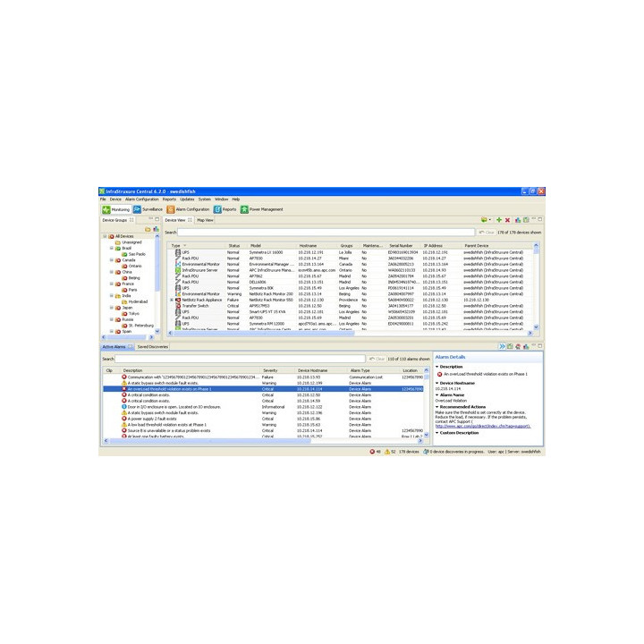The height and width of the screenshot is (644, 644).
Task: Open the System menu
Action: (x=205, y=199)
